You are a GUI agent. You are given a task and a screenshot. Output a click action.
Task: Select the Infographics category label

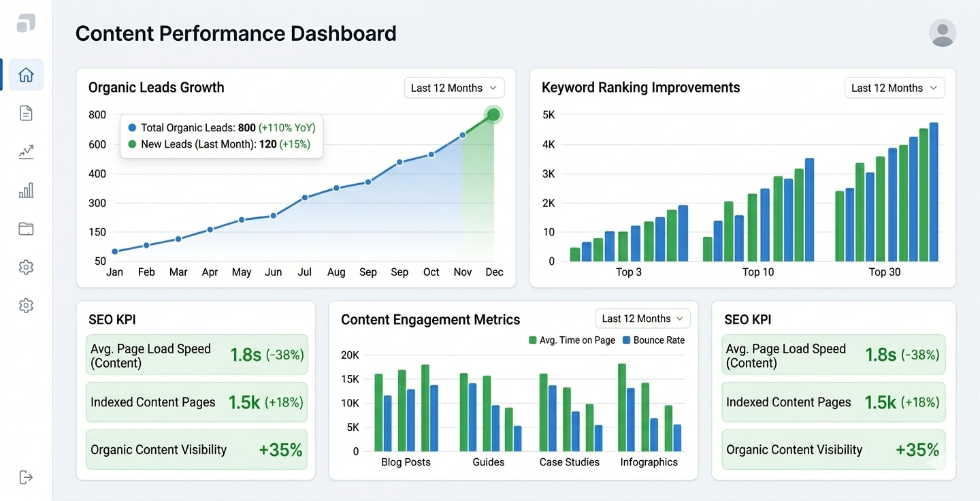coord(649,462)
